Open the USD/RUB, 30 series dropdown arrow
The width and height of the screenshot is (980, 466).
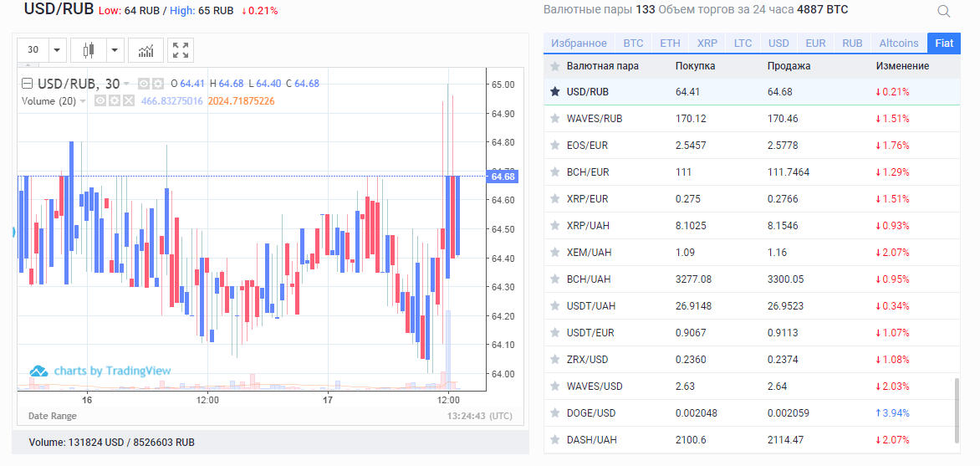[126, 84]
